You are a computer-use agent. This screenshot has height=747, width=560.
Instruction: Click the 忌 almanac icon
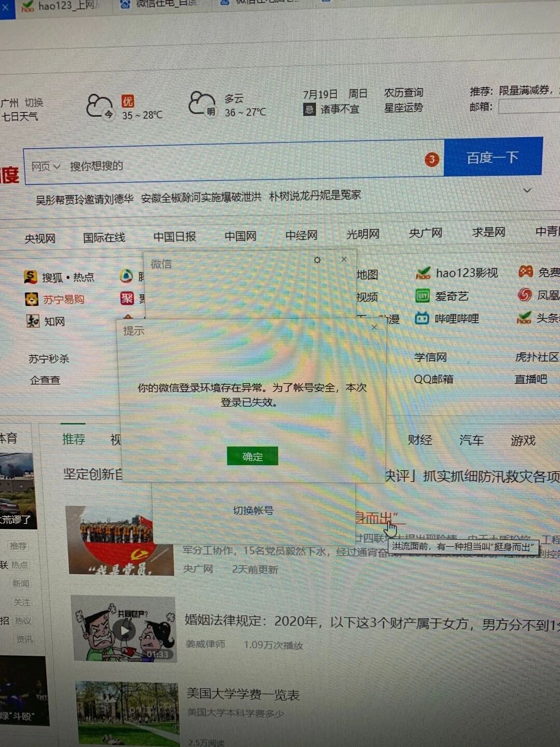tap(309, 109)
